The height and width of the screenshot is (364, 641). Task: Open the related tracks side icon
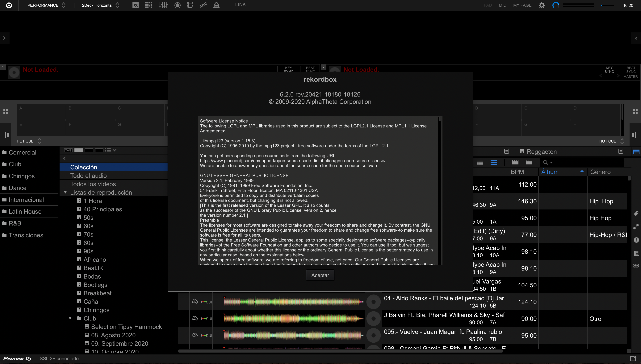(636, 227)
